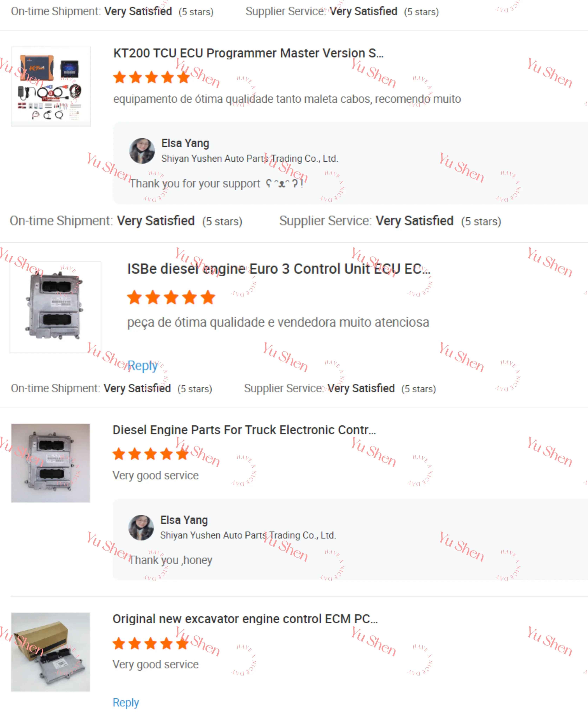Click the star rating under ISBe diesel engine review
This screenshot has height=720, width=588.
pyautogui.click(x=171, y=297)
